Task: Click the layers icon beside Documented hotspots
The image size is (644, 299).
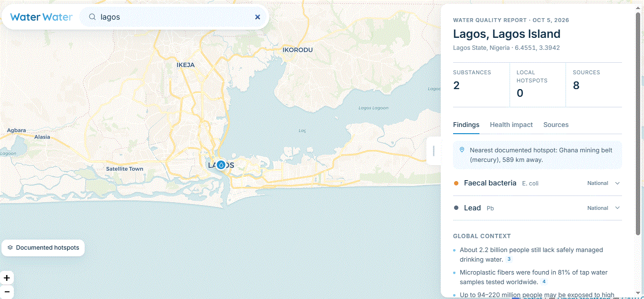Action: point(10,248)
